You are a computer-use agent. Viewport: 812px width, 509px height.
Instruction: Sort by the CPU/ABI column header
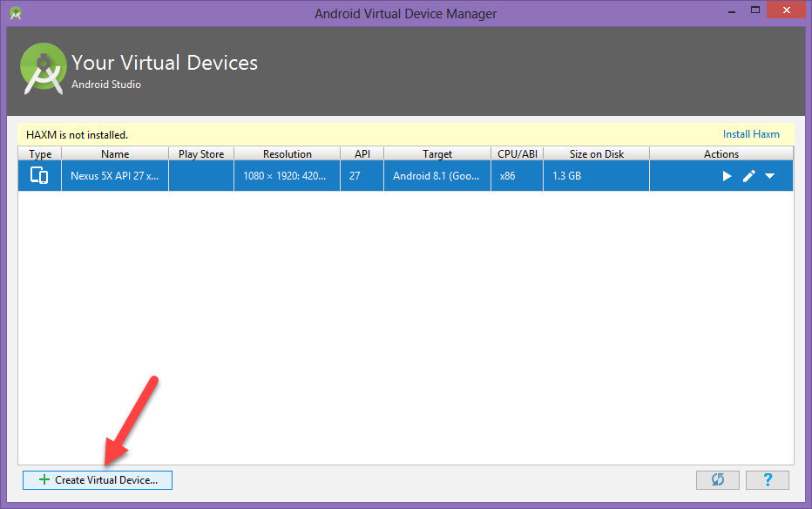(517, 153)
